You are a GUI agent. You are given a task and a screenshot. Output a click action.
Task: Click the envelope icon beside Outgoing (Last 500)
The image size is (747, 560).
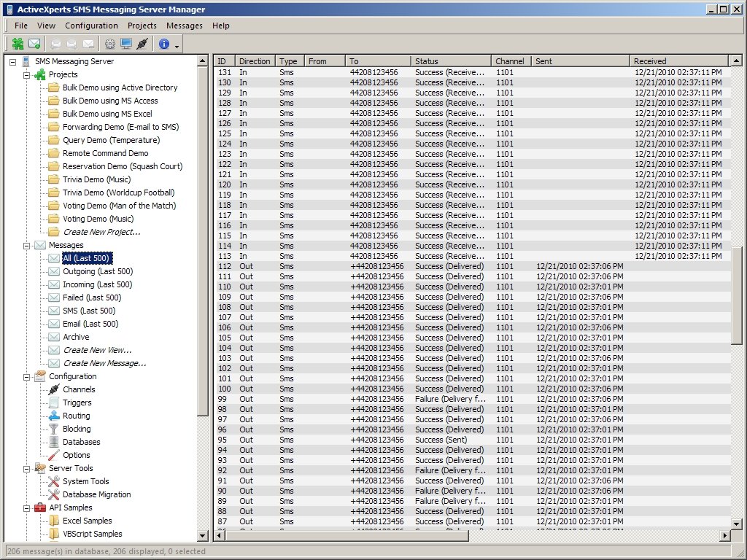tap(54, 271)
